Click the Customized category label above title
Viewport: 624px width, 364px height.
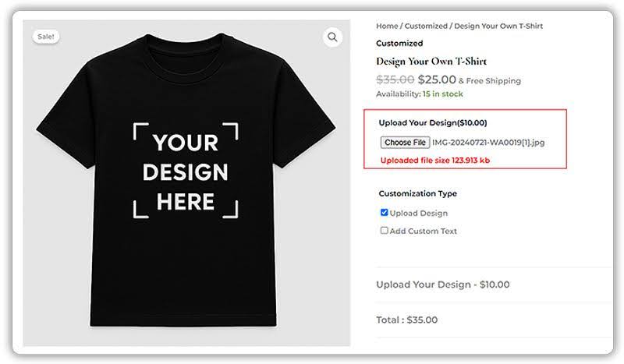tap(399, 44)
